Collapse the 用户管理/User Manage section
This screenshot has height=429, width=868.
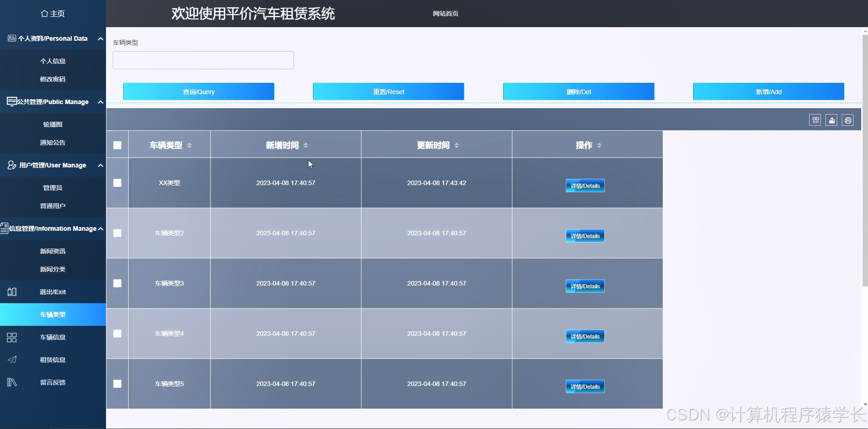(x=100, y=165)
